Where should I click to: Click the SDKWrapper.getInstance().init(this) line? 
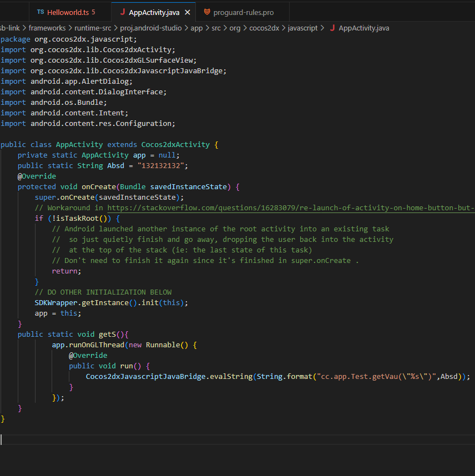click(x=111, y=303)
